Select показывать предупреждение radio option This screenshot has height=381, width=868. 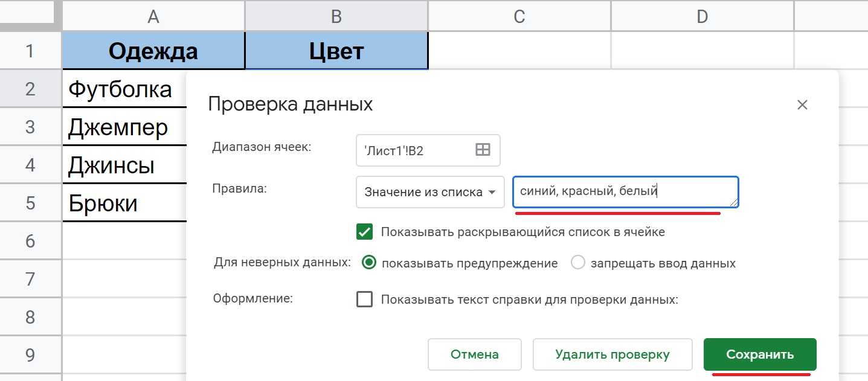tap(368, 263)
